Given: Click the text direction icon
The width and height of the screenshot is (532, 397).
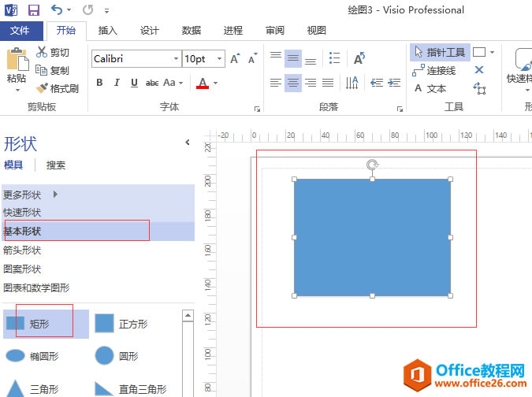Looking at the screenshot, I should (x=352, y=83).
